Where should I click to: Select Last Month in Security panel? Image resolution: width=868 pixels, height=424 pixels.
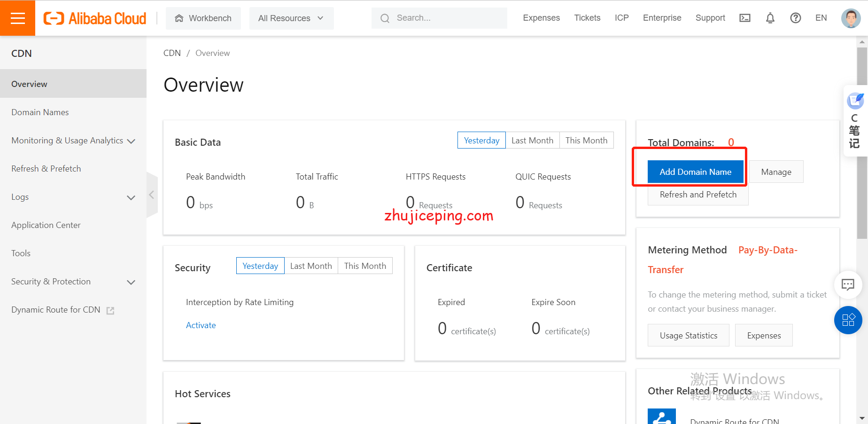311,266
